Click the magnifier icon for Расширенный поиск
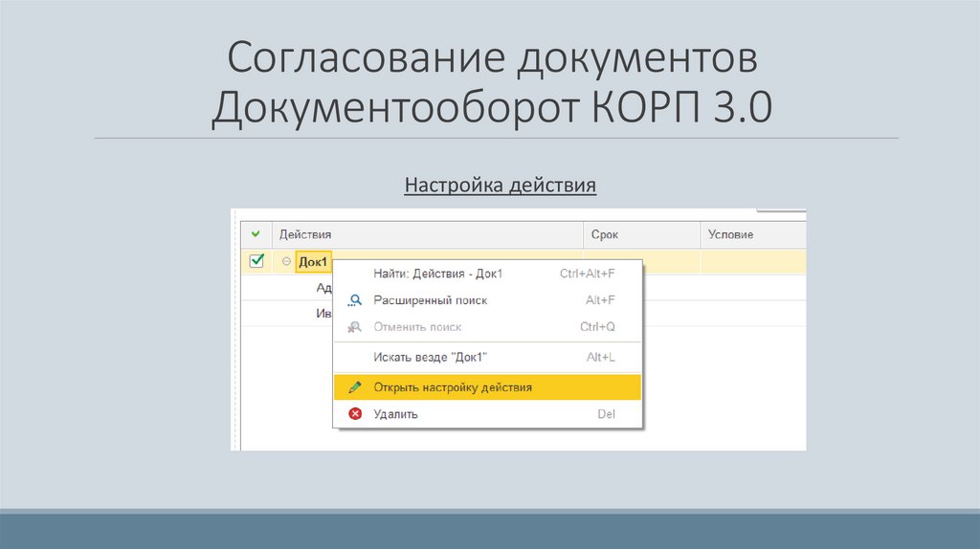980x549 pixels. point(354,300)
